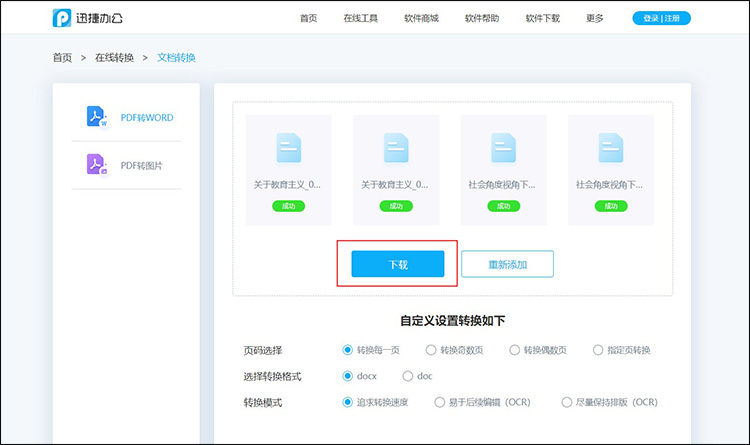Select the second 关于教育主义_0... file icon
Screen dimensions: 750x445
click(396, 148)
